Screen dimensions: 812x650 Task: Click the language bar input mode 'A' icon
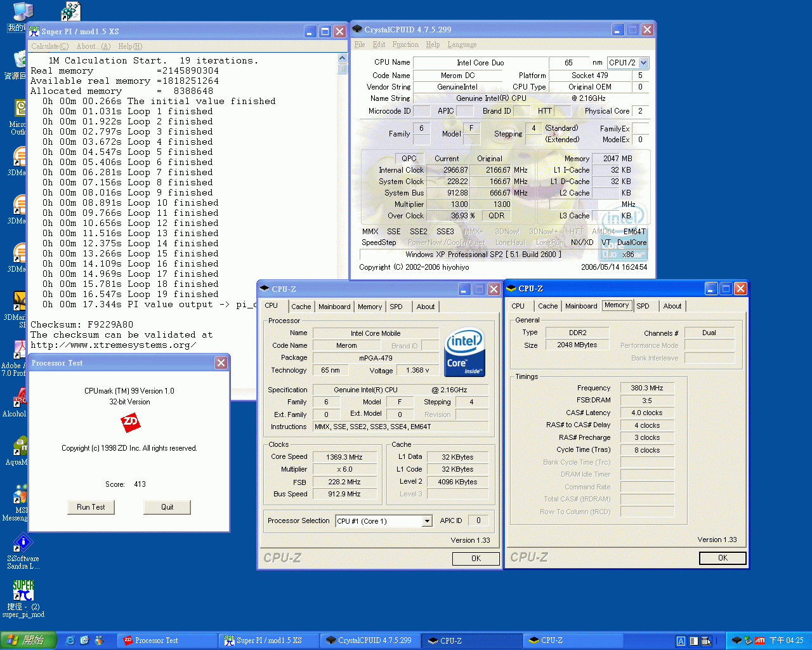(681, 641)
